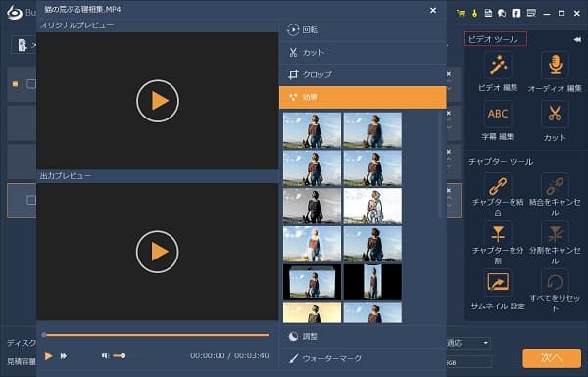Image resolution: width=588 pixels, height=377 pixels.
Task: Click 次へ (Next) button
Action: (x=552, y=358)
